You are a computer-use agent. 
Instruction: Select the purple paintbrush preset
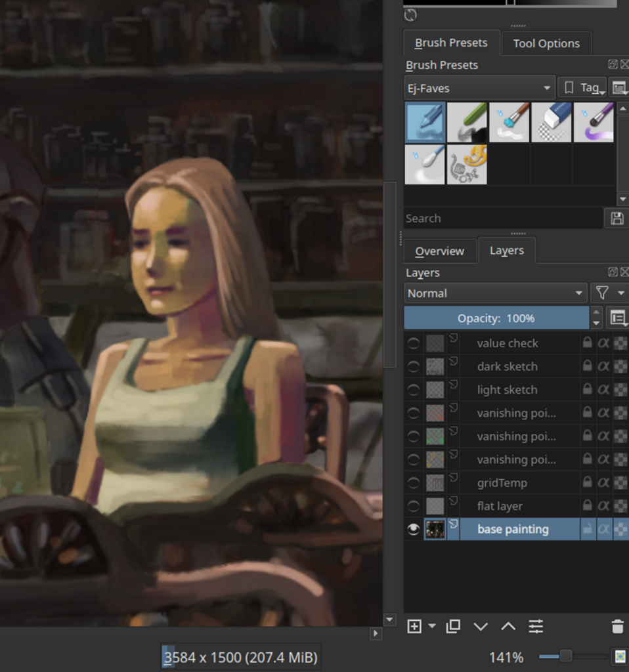[x=594, y=122]
